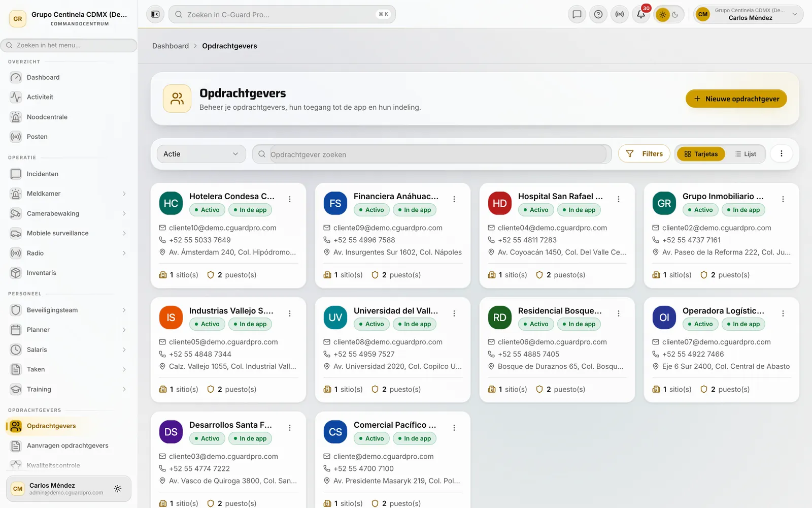
Task: Open Noodcentrale in the sidebar
Action: pos(69,117)
